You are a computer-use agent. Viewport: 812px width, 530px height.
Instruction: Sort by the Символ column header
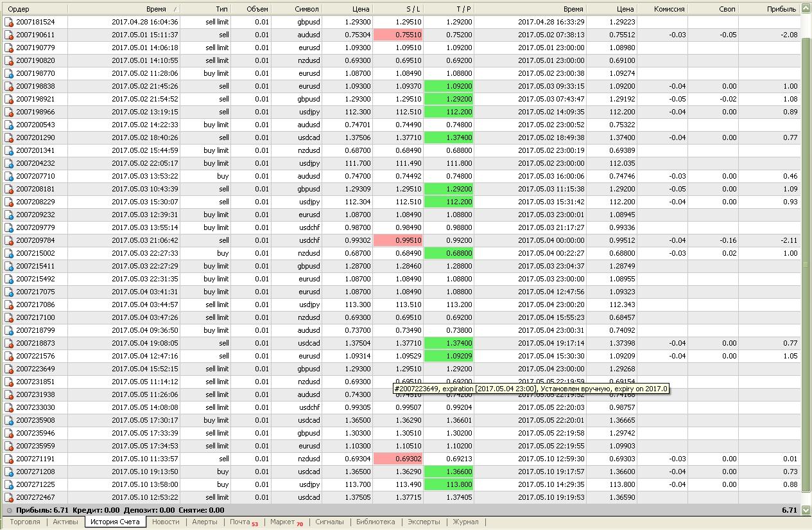[296, 9]
